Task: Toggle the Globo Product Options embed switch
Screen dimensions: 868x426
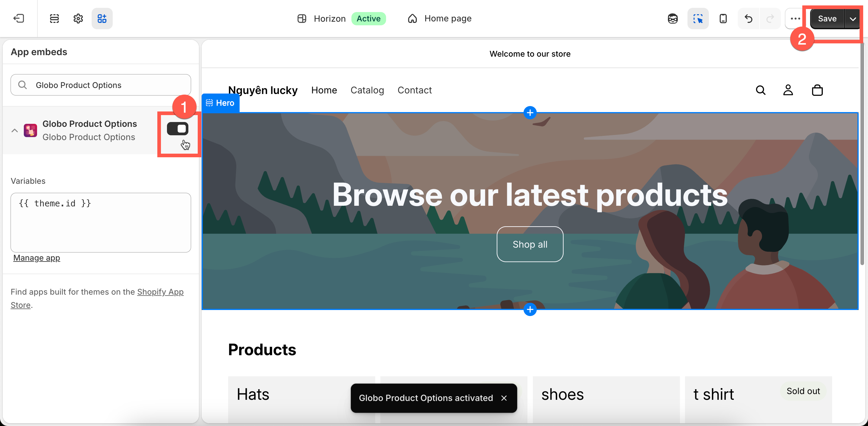Action: point(178,129)
